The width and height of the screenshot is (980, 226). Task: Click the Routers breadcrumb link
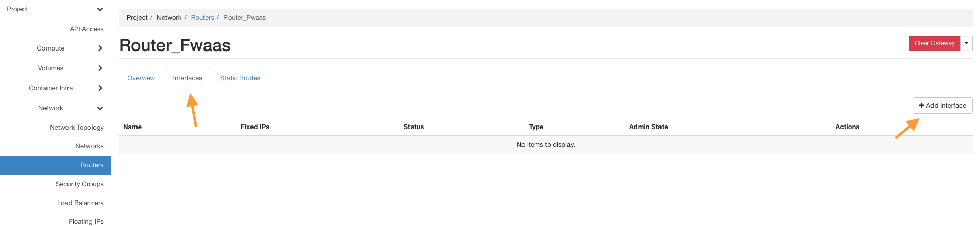(202, 18)
